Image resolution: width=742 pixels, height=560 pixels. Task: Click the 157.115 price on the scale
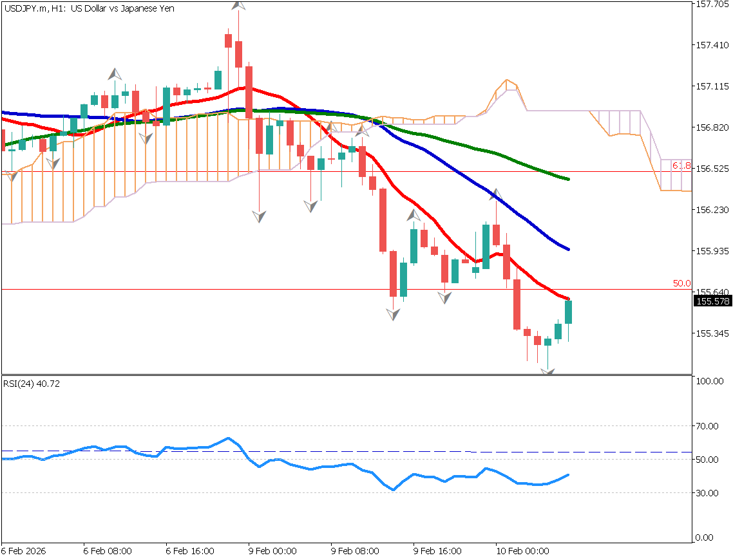coord(712,86)
